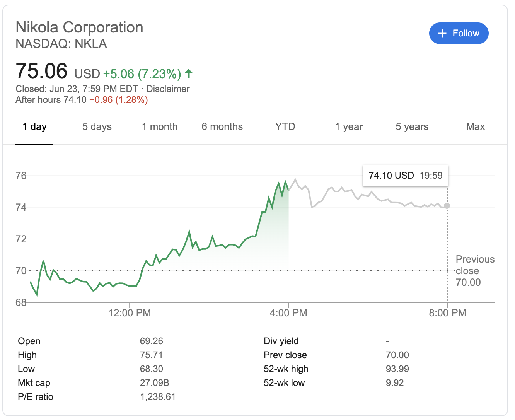
Task: Click the gray dot at chart end
Action: click(447, 206)
